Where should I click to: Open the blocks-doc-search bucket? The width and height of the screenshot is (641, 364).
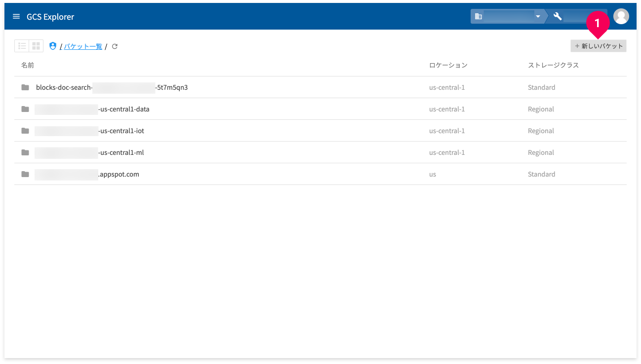coord(112,87)
